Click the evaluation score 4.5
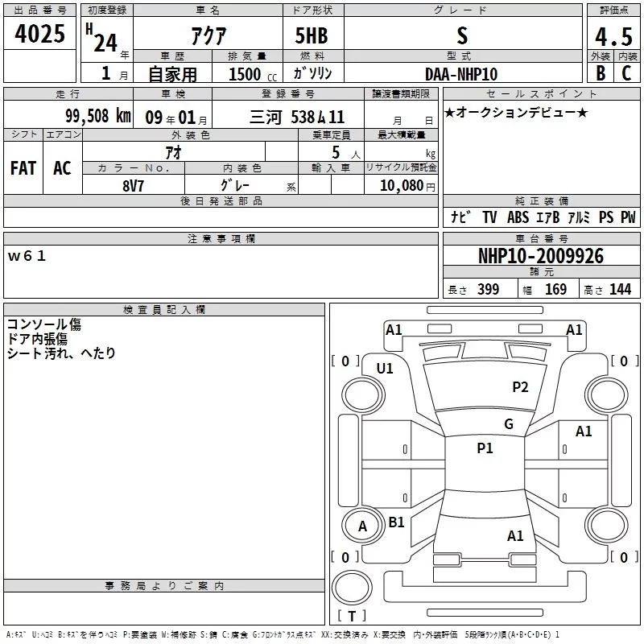This screenshot has width=644, height=644. pos(613,37)
